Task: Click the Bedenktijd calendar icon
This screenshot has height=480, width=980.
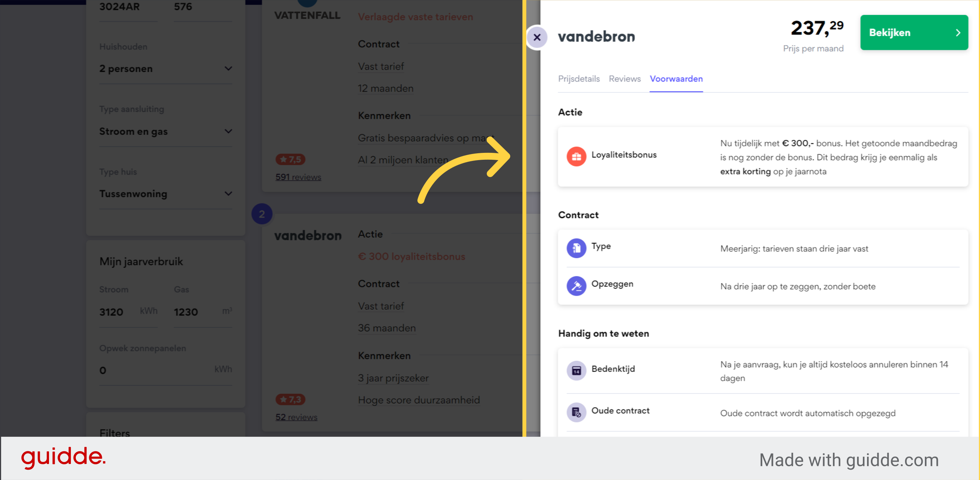Action: click(x=576, y=370)
